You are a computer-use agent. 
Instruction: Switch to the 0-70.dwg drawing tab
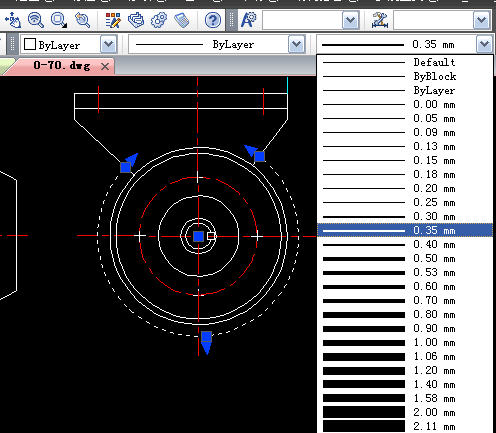tap(62, 65)
